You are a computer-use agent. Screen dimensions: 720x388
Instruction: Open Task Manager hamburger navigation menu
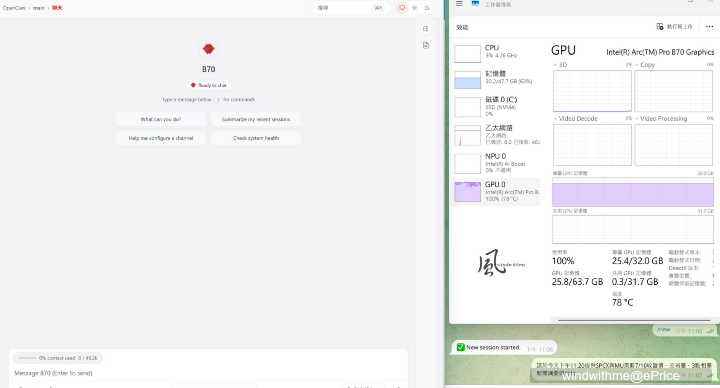[459, 4]
